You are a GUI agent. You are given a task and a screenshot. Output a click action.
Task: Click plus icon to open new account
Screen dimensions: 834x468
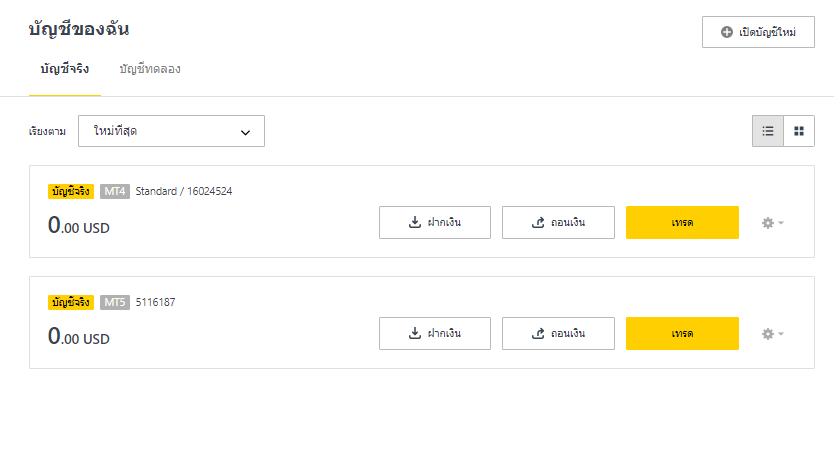pos(727,32)
